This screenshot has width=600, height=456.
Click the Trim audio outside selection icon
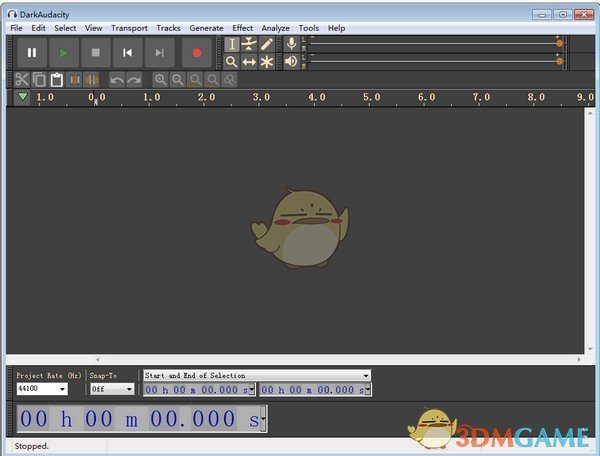coord(75,80)
